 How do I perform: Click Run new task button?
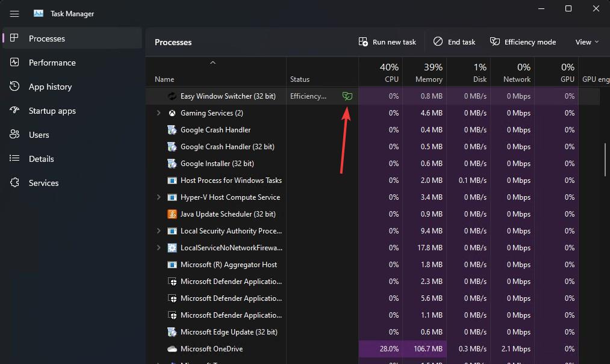click(x=387, y=42)
